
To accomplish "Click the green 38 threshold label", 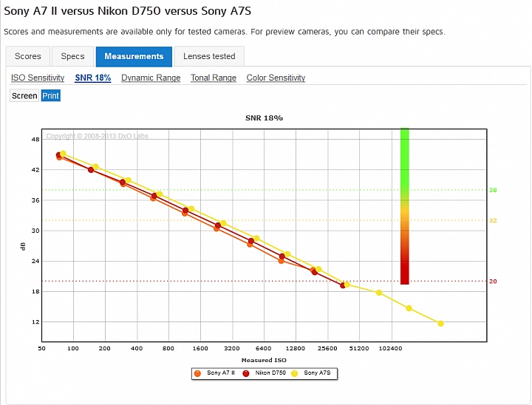I will click(x=493, y=190).
